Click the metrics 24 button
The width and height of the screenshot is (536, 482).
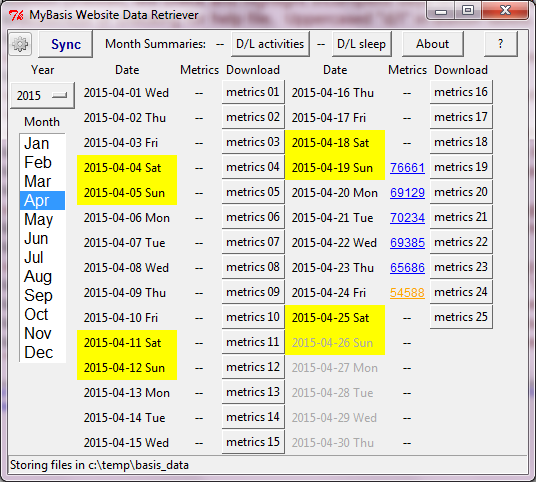(x=461, y=292)
